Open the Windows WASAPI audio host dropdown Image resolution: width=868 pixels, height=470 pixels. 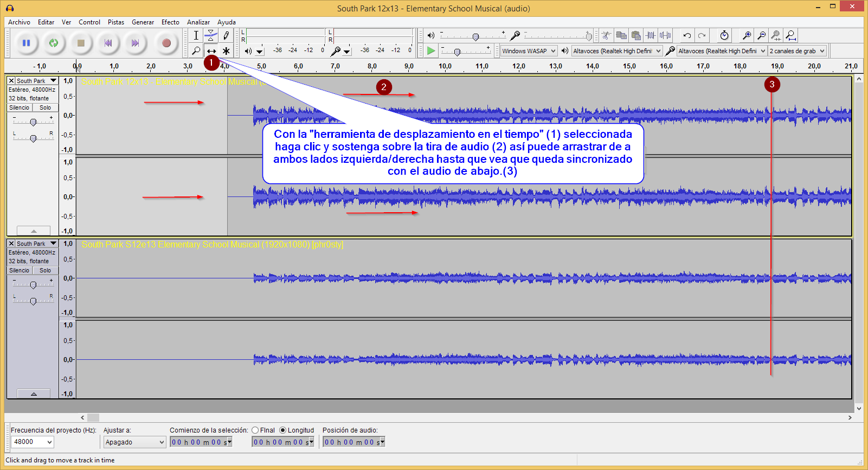(529, 51)
